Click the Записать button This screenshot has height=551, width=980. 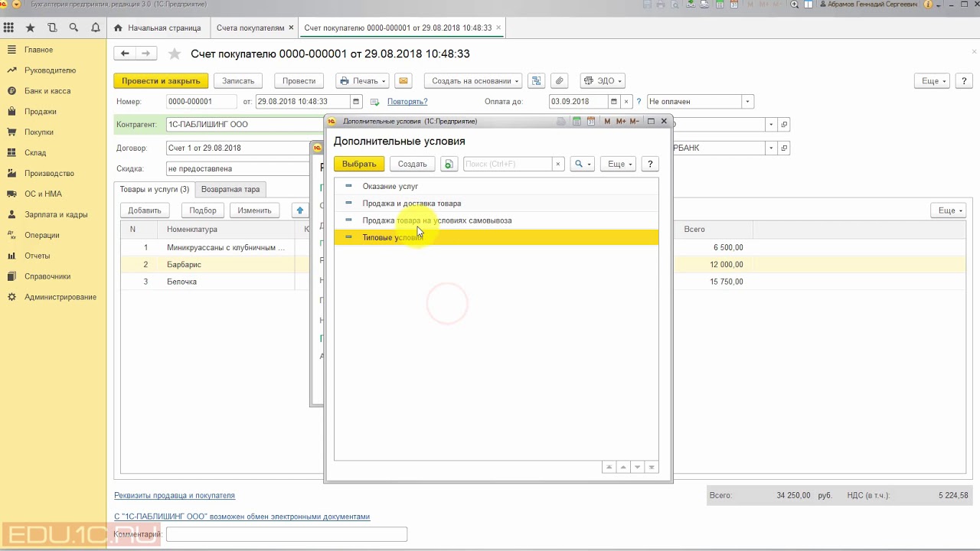point(238,80)
